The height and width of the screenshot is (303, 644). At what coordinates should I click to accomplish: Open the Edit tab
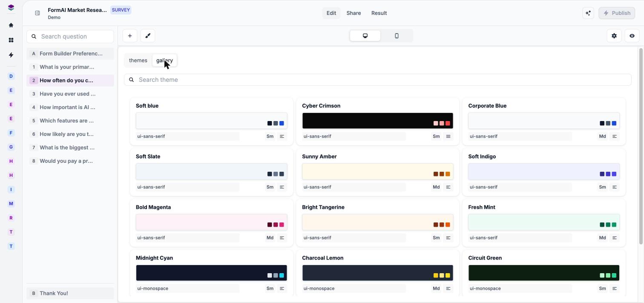pos(331,13)
